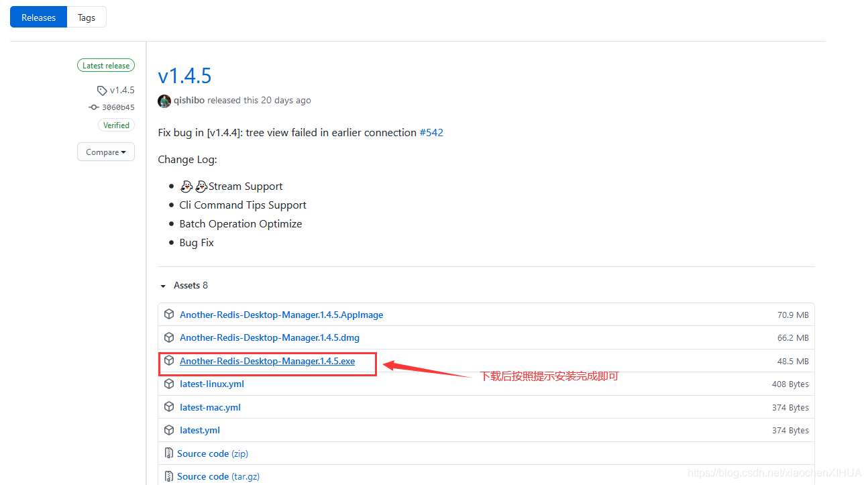868x485 pixels.
Task: Click package icon for the dmg asset
Action: 169,337
